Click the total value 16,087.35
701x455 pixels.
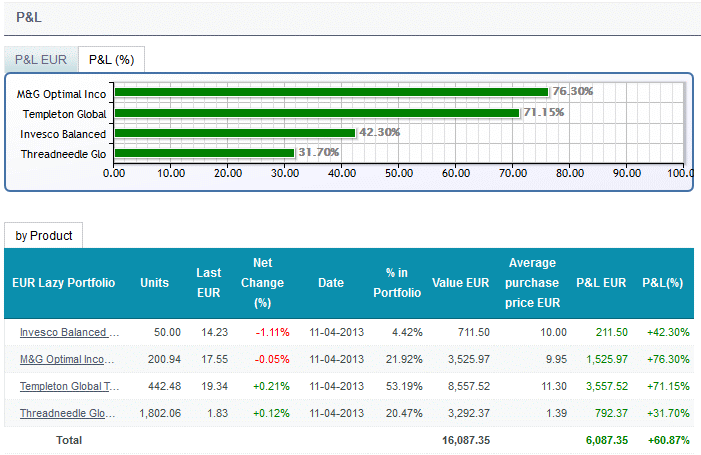tap(466, 440)
